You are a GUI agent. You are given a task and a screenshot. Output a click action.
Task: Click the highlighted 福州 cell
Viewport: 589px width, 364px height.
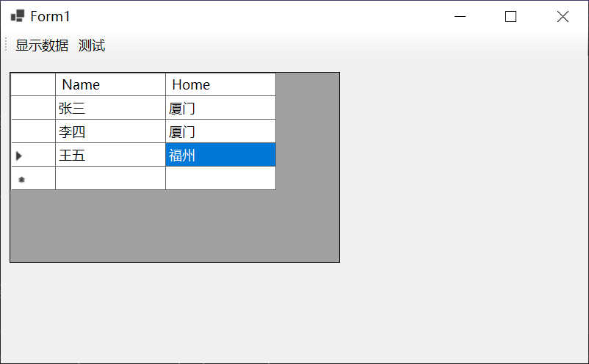pyautogui.click(x=220, y=156)
